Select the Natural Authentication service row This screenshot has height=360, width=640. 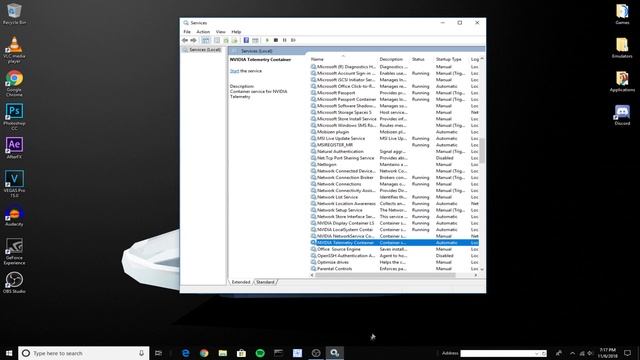pos(394,151)
